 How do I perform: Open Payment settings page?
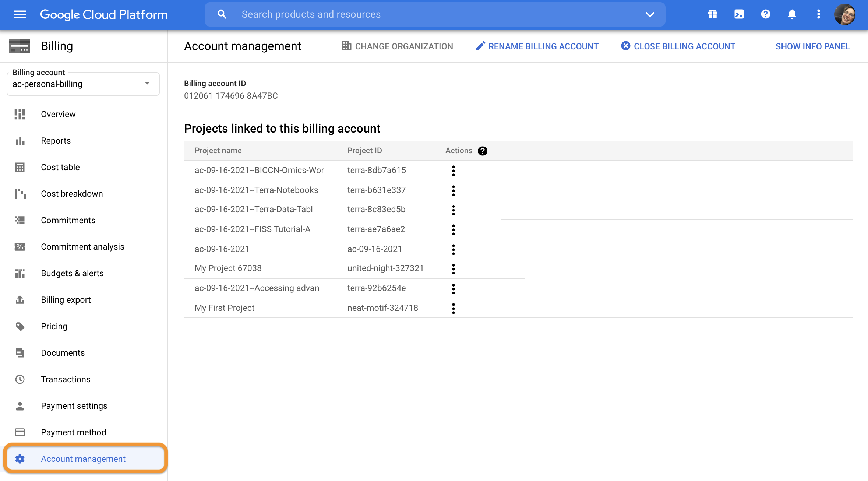[x=74, y=406]
